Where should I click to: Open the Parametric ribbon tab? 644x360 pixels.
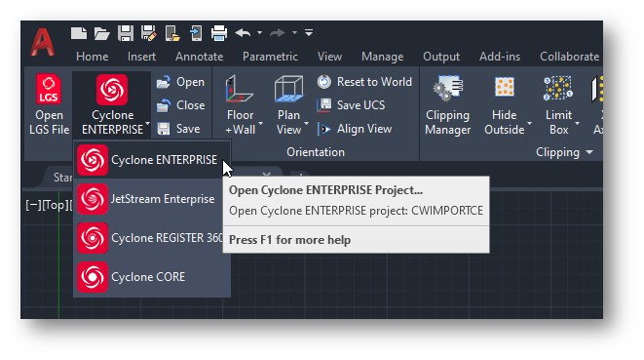click(270, 57)
